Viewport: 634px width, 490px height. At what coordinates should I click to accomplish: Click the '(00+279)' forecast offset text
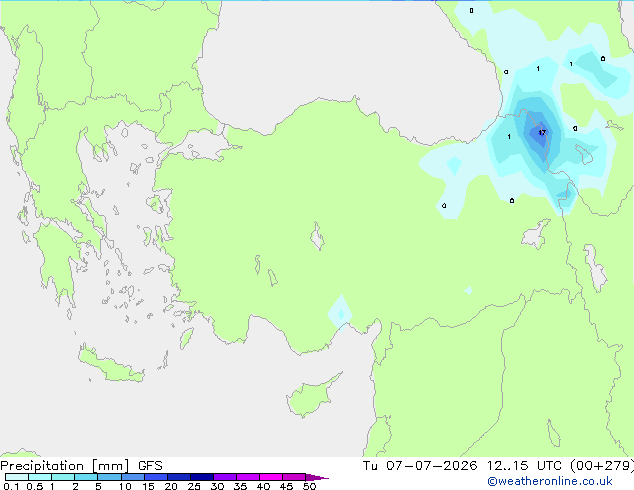pos(602,466)
